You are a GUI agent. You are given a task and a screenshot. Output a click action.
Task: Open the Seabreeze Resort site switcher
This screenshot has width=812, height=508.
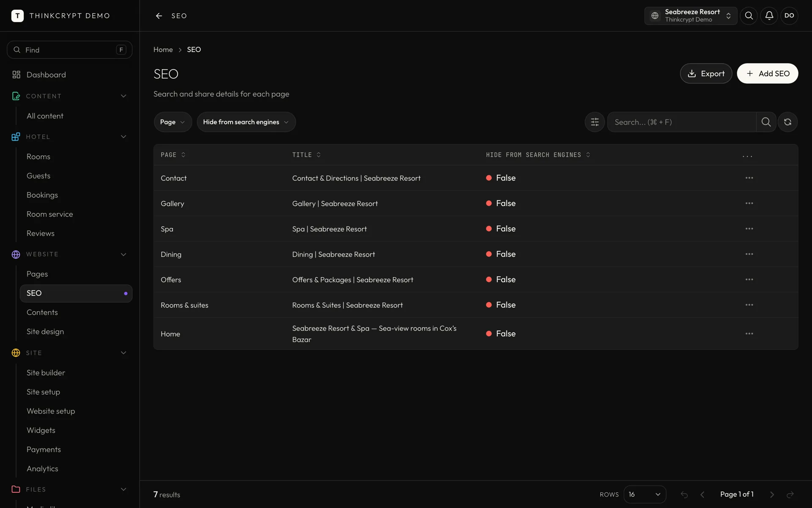(691, 16)
